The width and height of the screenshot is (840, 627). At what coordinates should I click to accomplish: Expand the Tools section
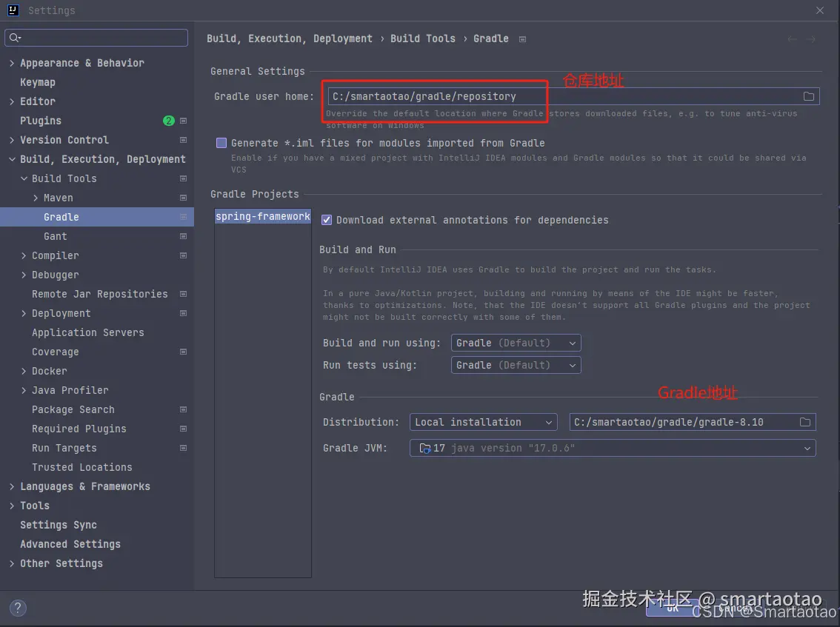[x=12, y=506]
